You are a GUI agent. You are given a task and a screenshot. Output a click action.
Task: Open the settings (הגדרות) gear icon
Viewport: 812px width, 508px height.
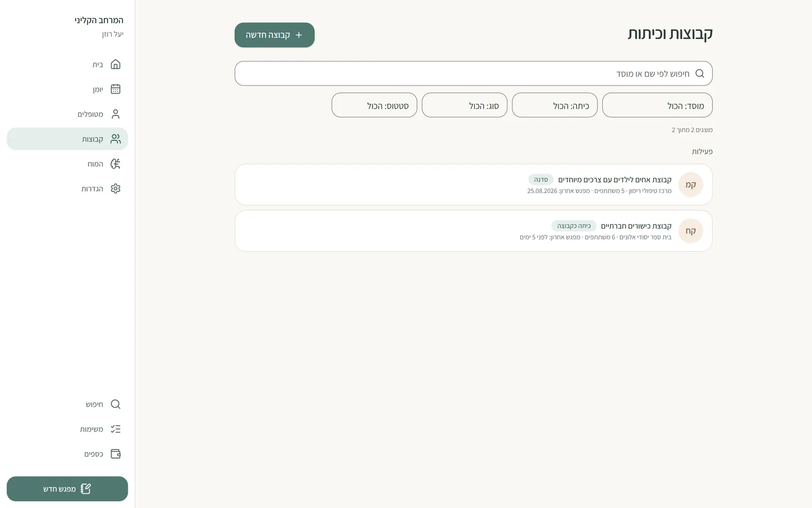[116, 188]
